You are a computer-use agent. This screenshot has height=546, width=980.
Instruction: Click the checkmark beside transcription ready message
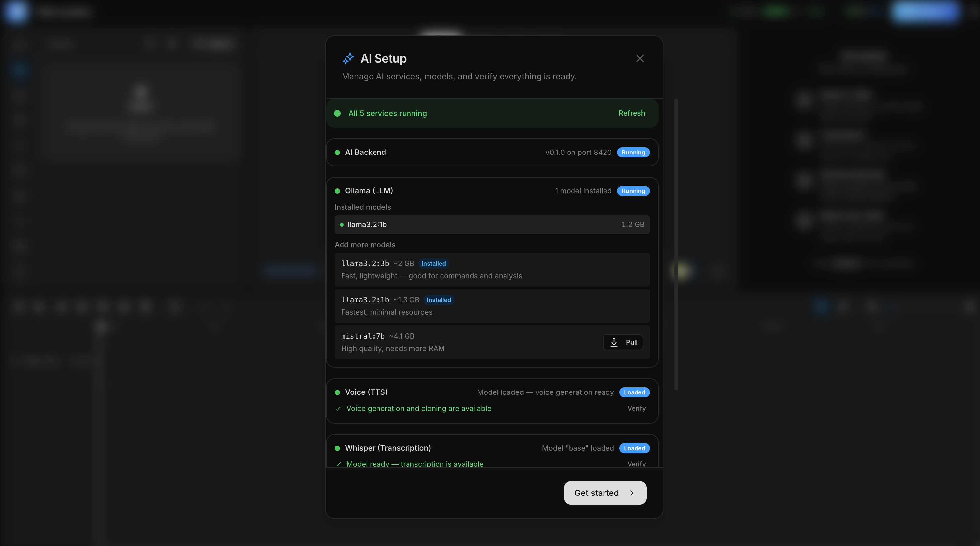tap(338, 464)
